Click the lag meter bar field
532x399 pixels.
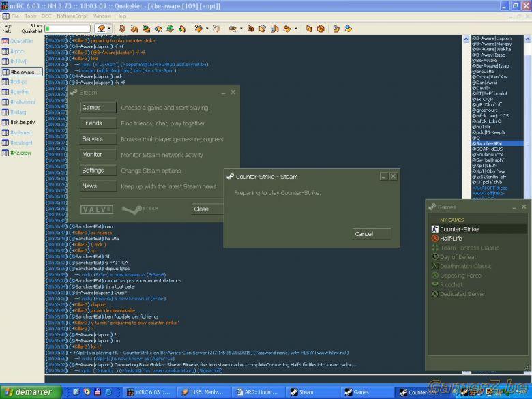68,29
